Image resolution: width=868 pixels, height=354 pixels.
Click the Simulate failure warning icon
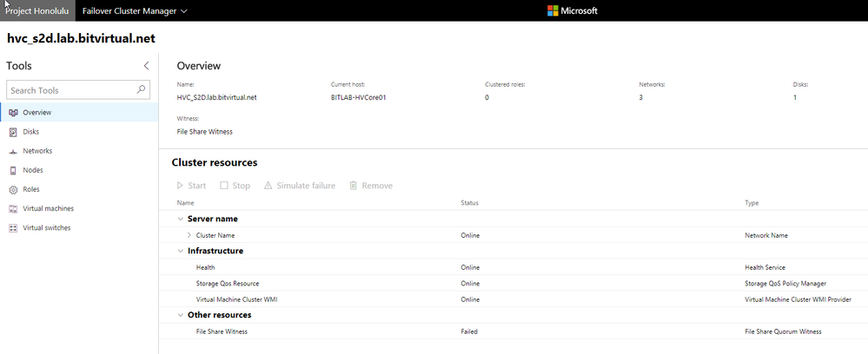pos(268,186)
